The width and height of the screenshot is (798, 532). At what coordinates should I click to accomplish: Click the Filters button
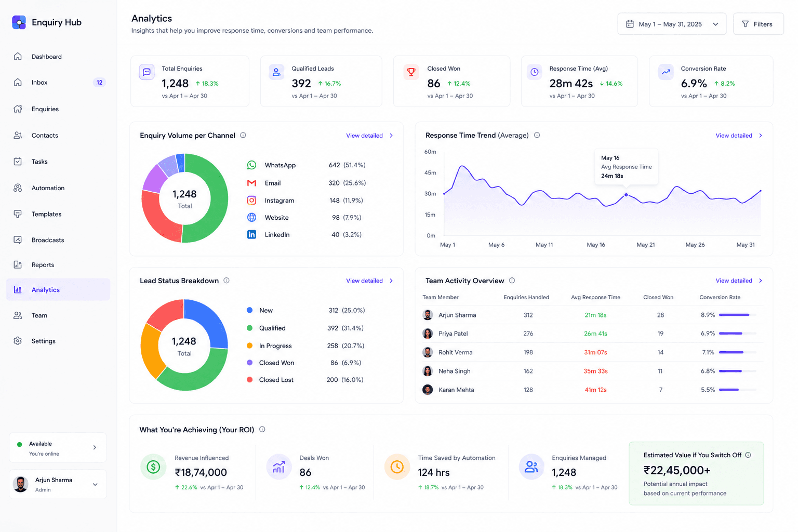[758, 24]
